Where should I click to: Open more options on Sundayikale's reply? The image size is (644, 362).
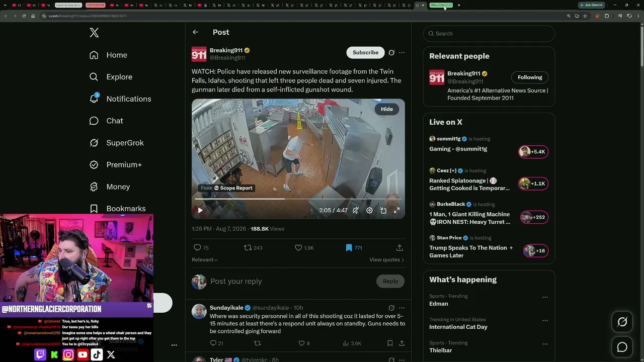point(401,308)
